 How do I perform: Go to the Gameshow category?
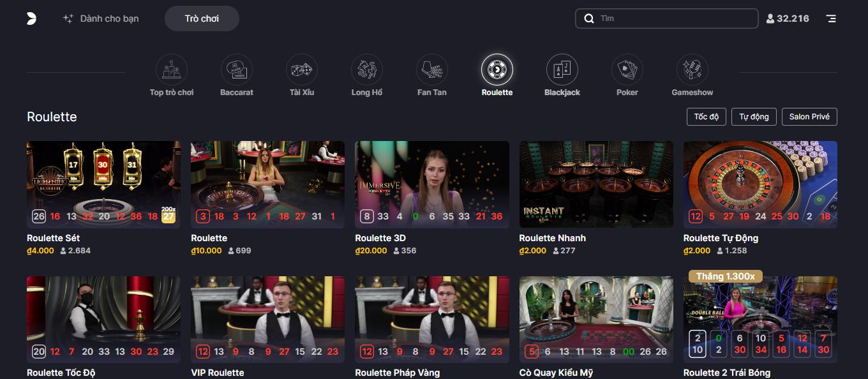click(x=692, y=70)
